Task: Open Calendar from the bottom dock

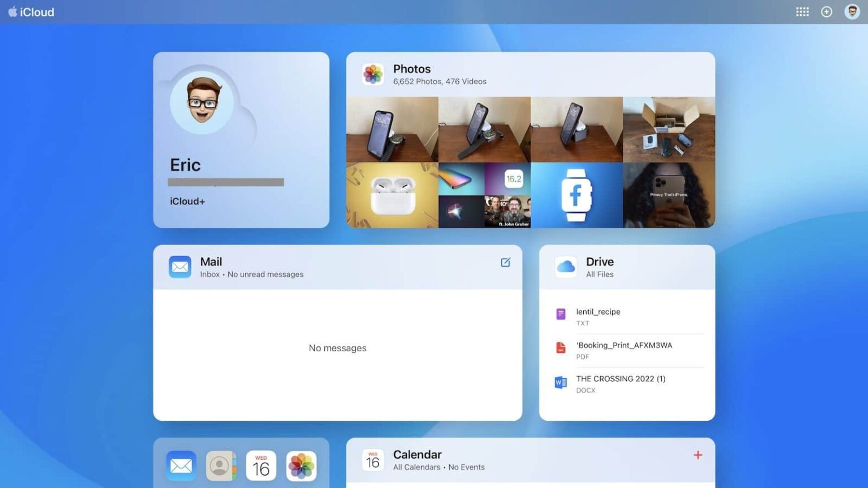Action: [261, 465]
